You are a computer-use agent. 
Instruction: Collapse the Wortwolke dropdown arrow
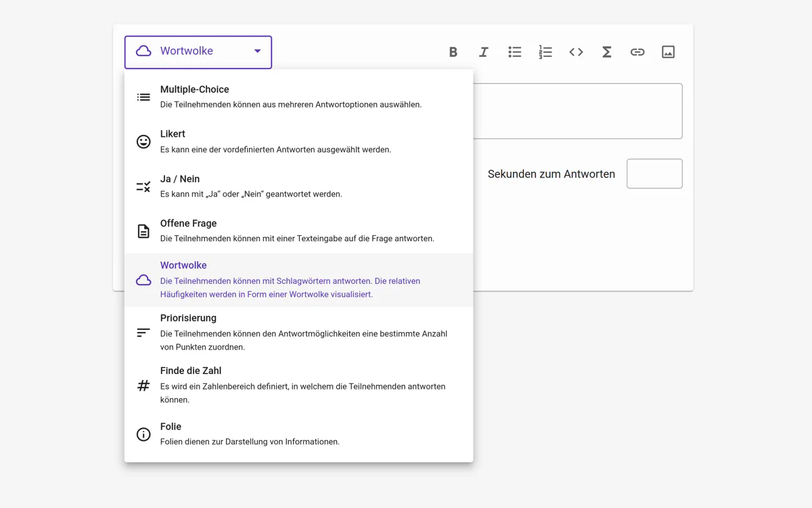pyautogui.click(x=258, y=51)
